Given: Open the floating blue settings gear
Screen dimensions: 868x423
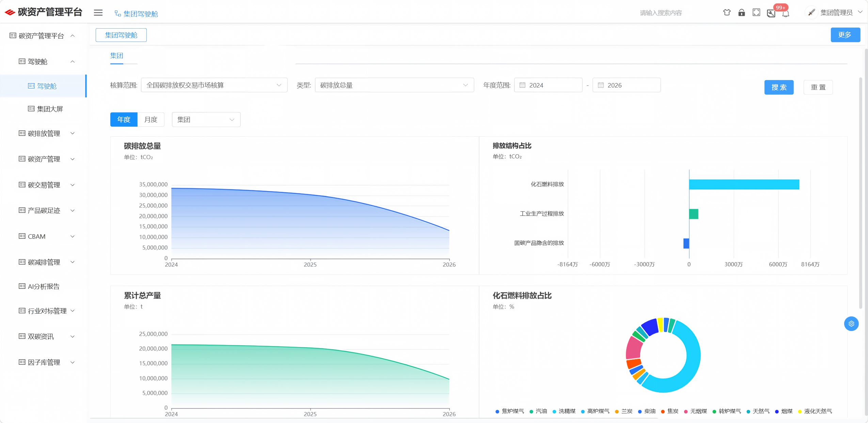Looking at the screenshot, I should [851, 324].
